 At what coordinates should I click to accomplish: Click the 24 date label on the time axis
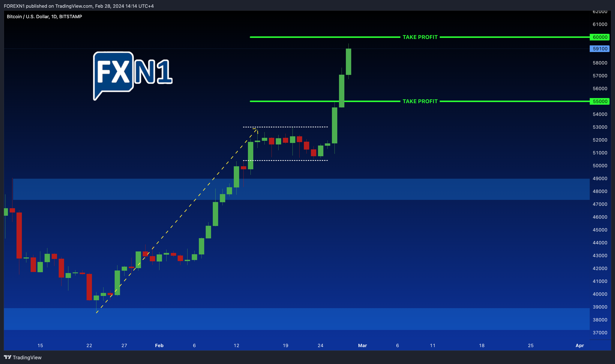click(x=320, y=345)
